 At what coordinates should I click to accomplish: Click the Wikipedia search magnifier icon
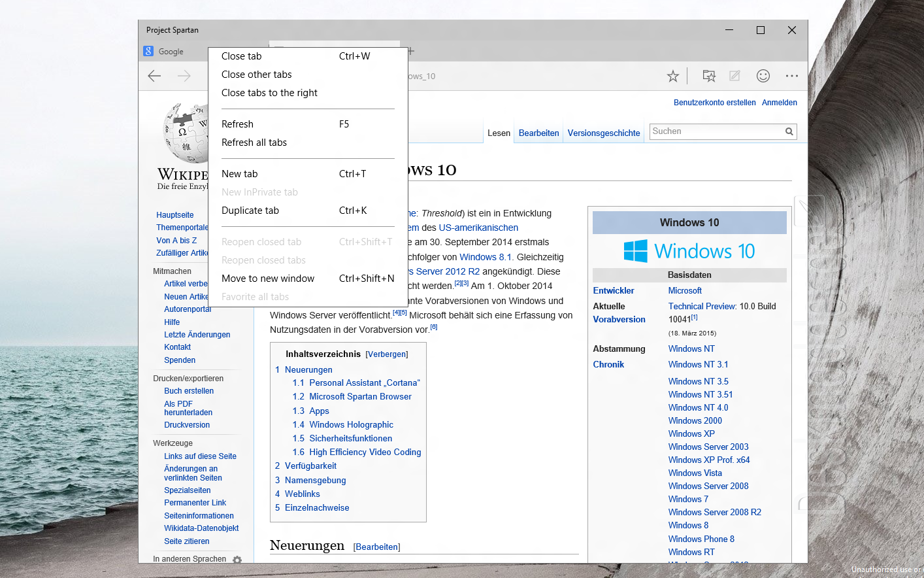pos(789,131)
